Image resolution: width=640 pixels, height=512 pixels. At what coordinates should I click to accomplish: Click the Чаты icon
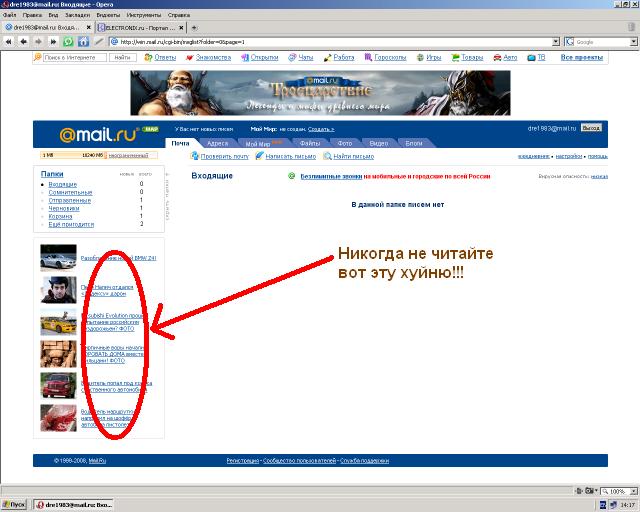(x=292, y=58)
